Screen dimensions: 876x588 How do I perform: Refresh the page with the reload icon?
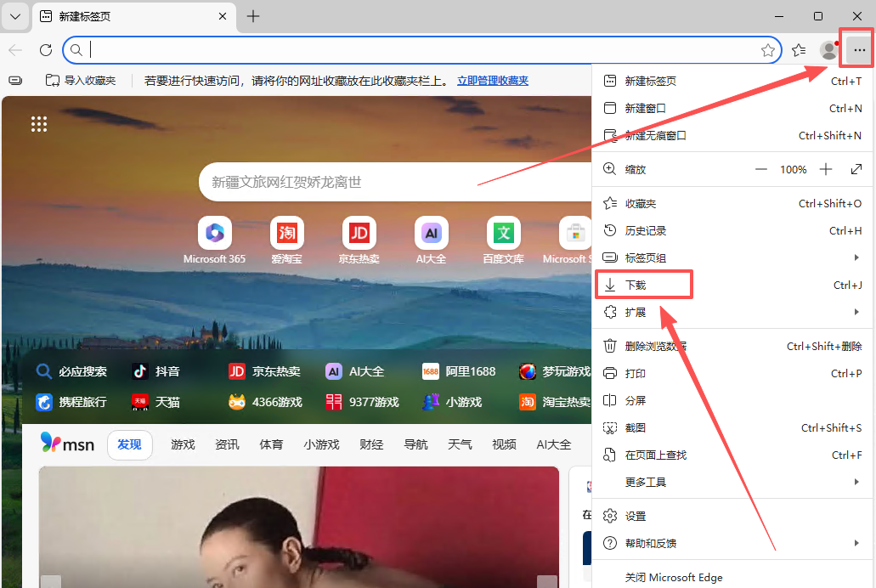pyautogui.click(x=46, y=49)
